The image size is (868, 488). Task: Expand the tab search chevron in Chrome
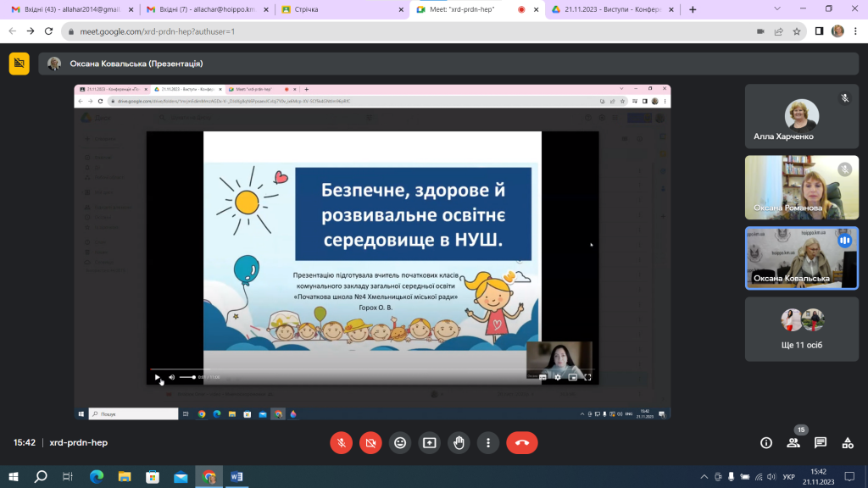tap(777, 9)
